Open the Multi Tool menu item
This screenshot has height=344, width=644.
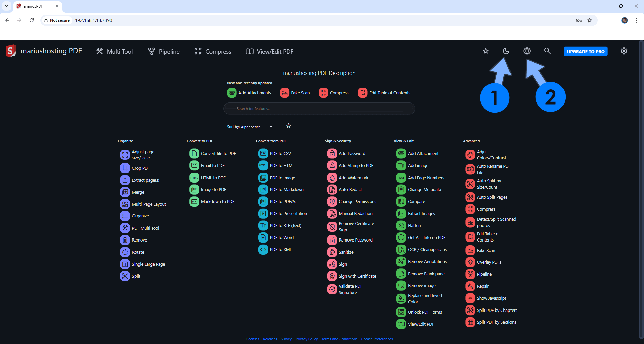coord(114,51)
